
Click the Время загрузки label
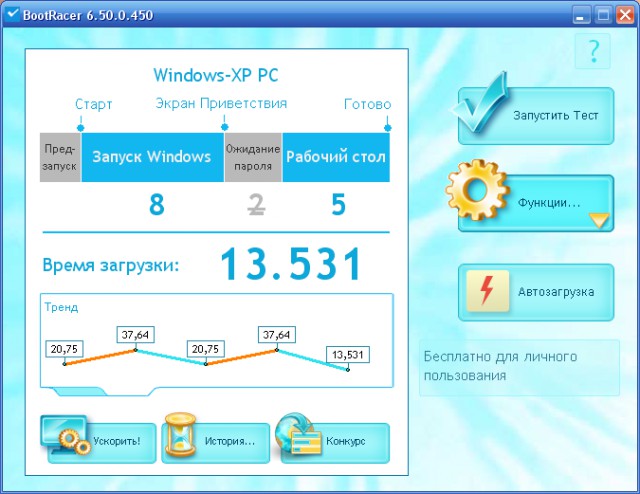tap(111, 265)
